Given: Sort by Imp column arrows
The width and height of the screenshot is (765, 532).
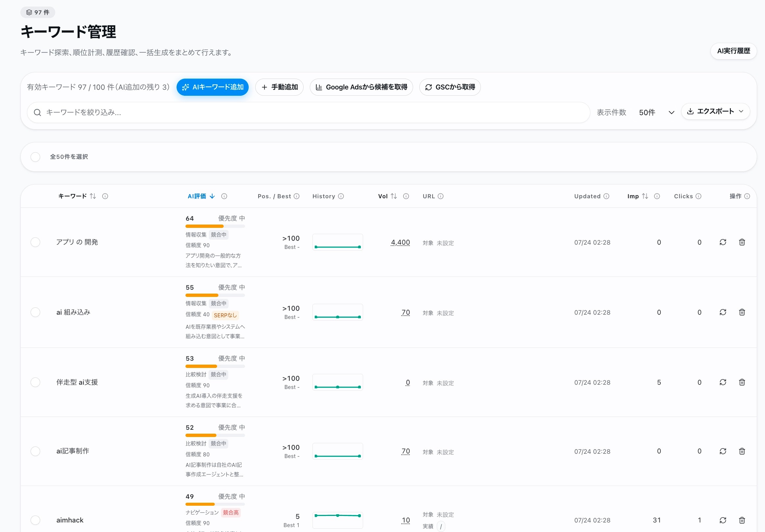Looking at the screenshot, I should pyautogui.click(x=645, y=196).
